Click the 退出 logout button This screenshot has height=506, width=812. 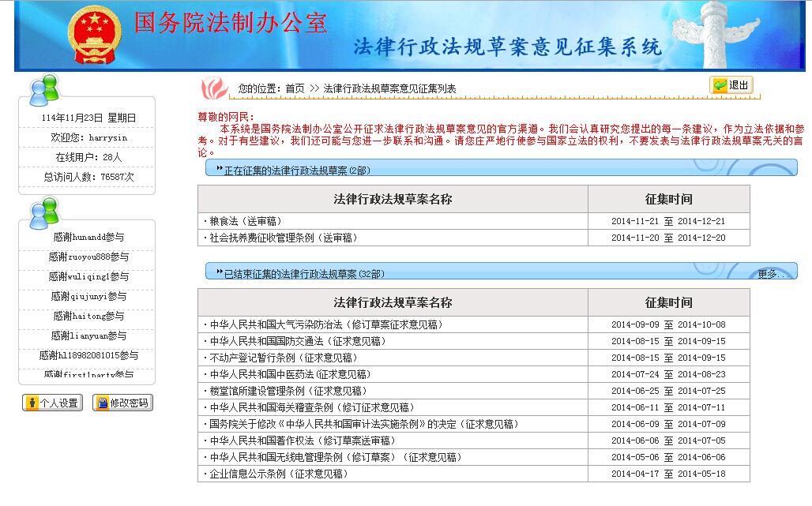tap(731, 84)
